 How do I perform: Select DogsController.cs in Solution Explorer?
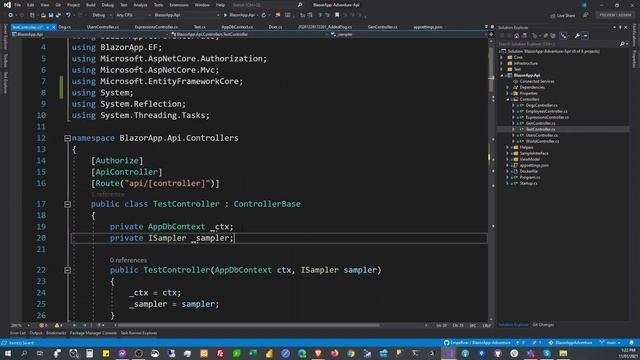(541, 105)
